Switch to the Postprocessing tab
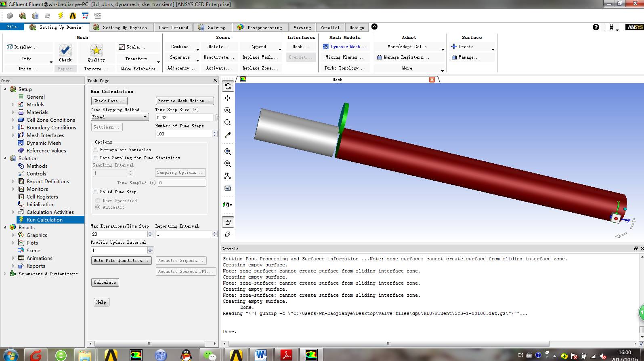Screen dimensions: 644x361 click(260, 27)
